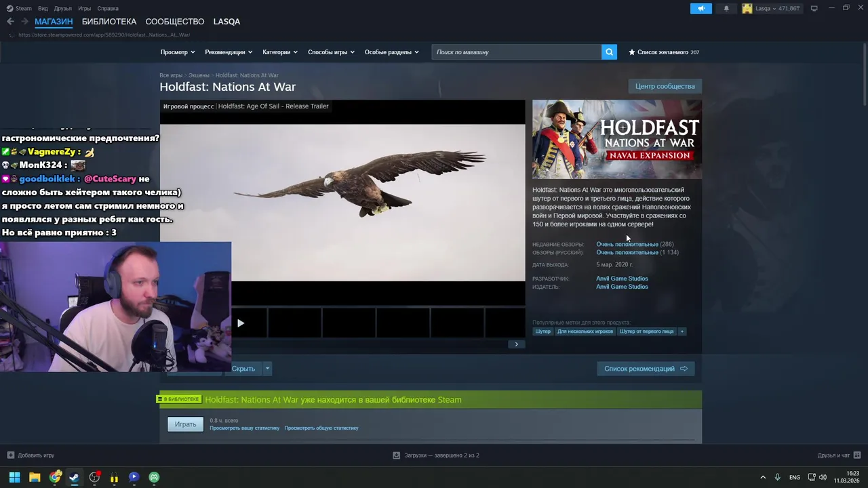Image resolution: width=868 pixels, height=488 pixels.
Task: Open the Lasqa account avatar
Action: pos(747,8)
